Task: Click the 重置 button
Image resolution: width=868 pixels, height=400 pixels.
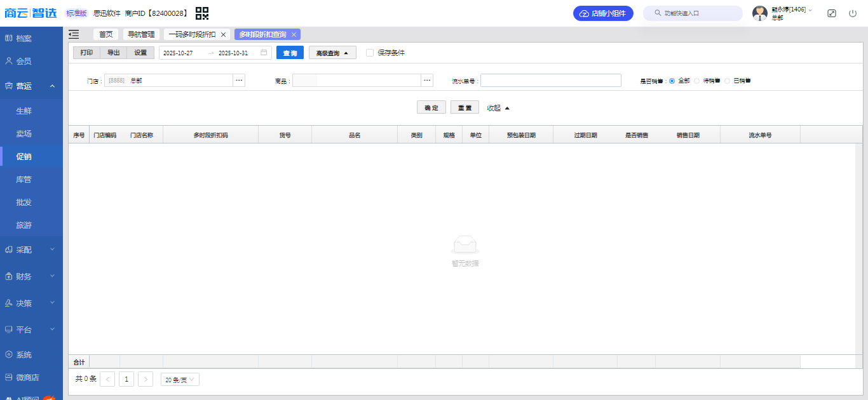Action: [x=465, y=108]
